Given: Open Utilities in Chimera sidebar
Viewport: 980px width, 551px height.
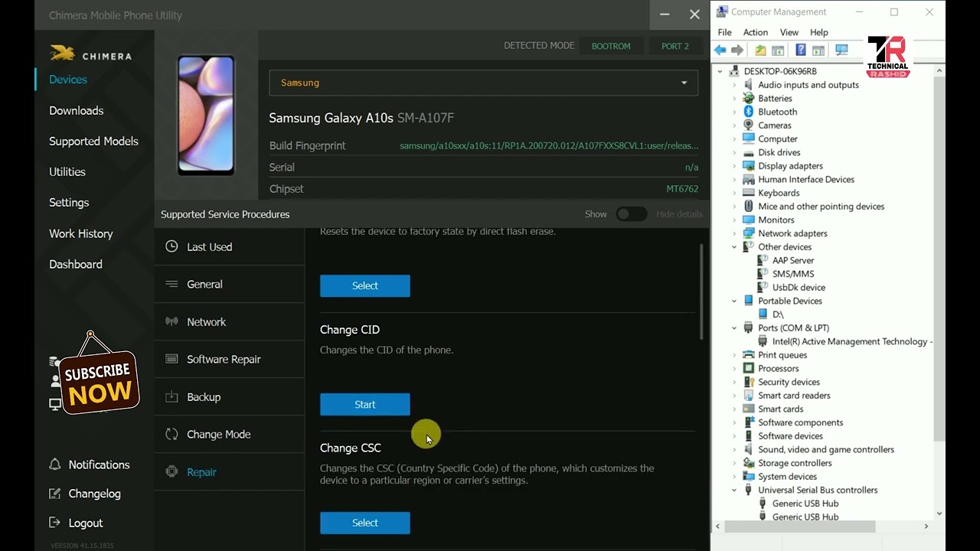Looking at the screenshot, I should tap(67, 171).
